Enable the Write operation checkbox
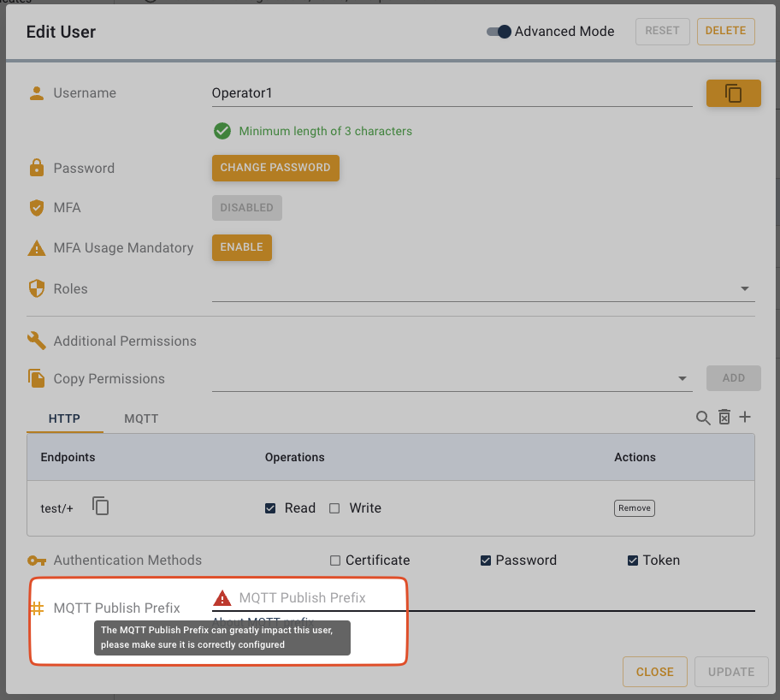 (x=334, y=508)
